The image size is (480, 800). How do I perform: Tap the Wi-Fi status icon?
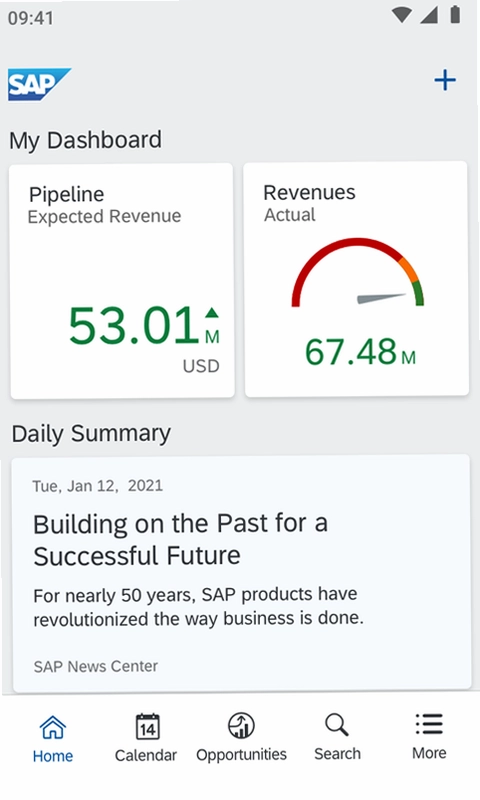pyautogui.click(x=401, y=15)
